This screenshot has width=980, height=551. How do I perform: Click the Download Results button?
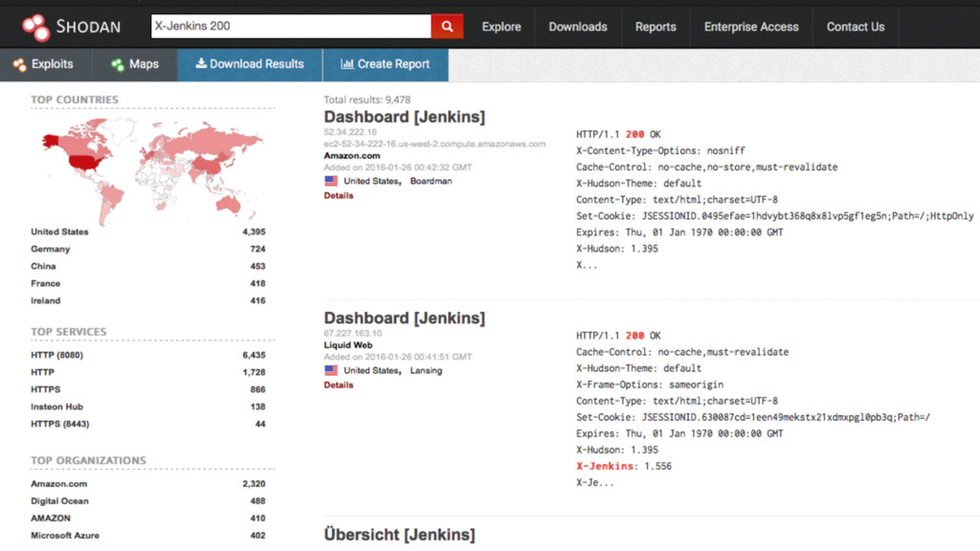point(250,64)
